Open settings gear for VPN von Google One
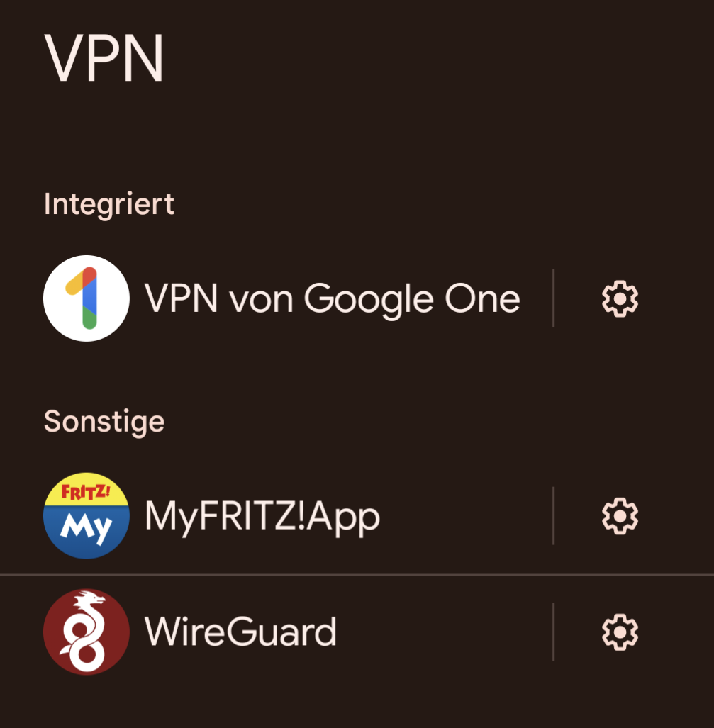The width and height of the screenshot is (714, 728). [620, 298]
